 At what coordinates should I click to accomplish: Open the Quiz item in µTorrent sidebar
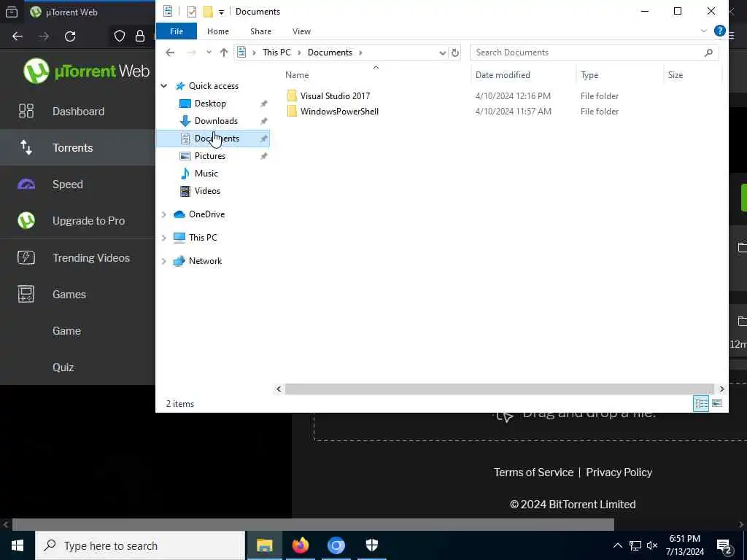[x=63, y=367]
